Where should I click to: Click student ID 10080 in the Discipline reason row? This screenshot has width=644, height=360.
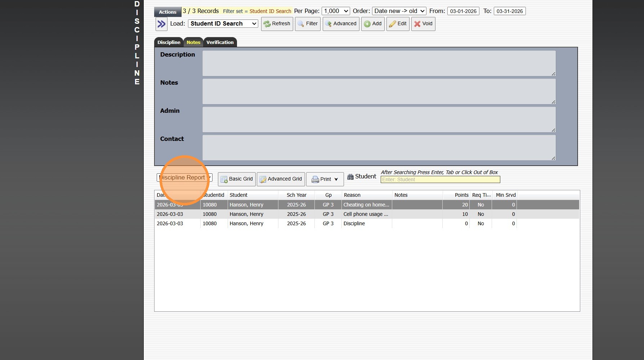210,223
